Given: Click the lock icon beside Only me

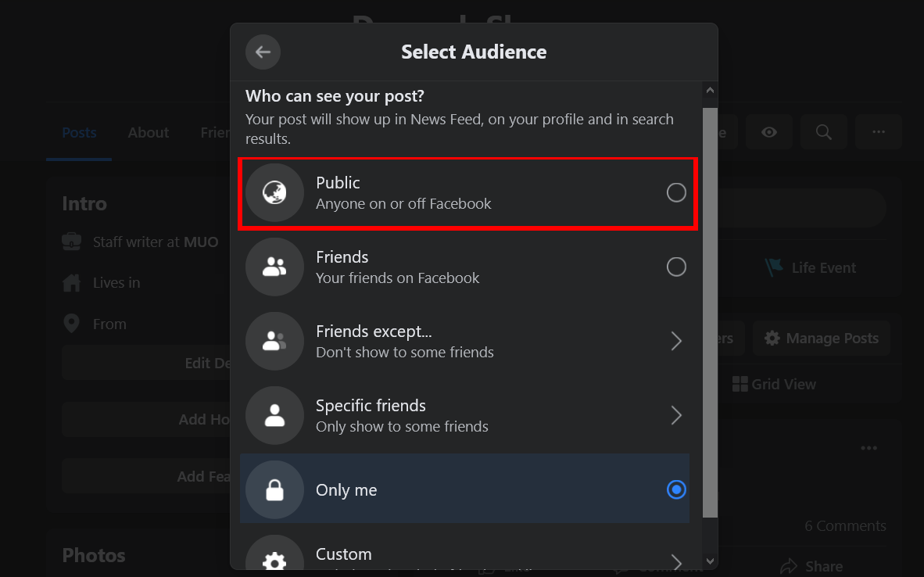Looking at the screenshot, I should pos(274,490).
